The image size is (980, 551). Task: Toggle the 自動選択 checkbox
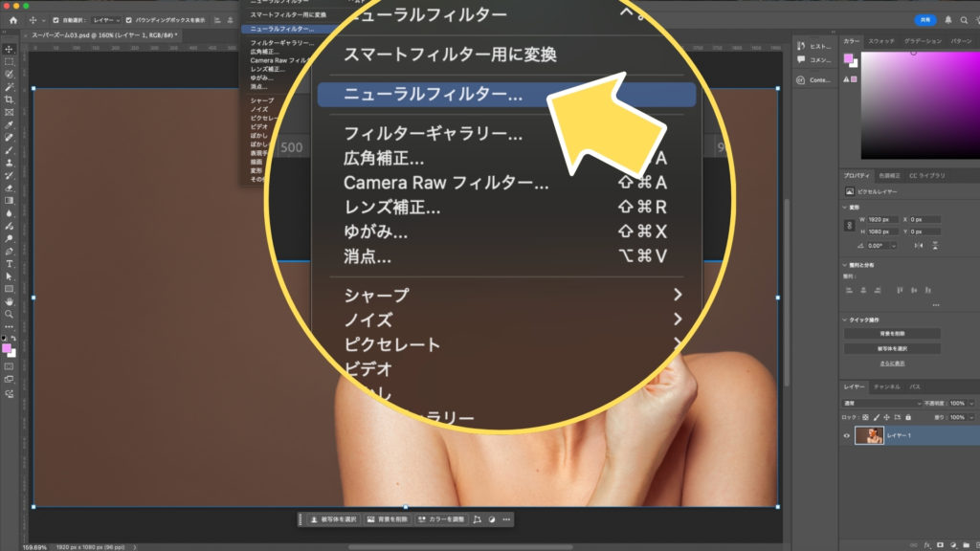click(x=56, y=19)
